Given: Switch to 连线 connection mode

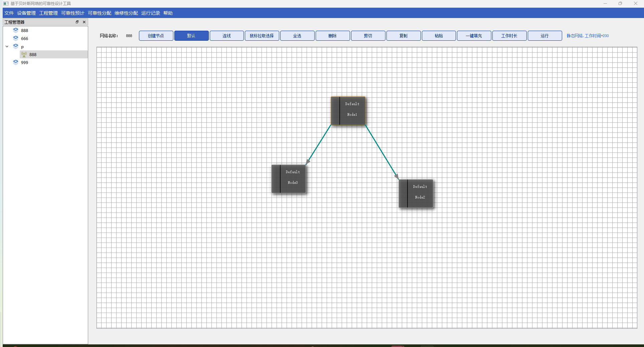Looking at the screenshot, I should pos(227,36).
